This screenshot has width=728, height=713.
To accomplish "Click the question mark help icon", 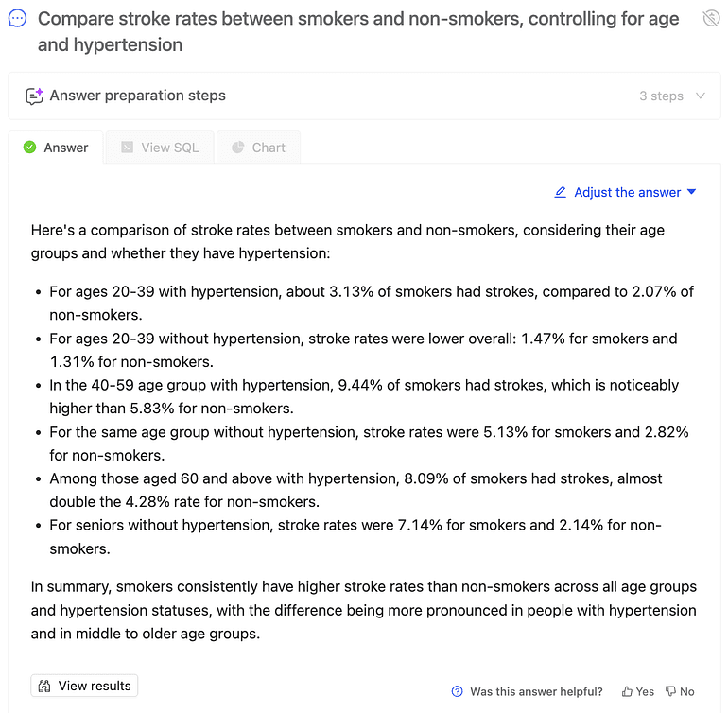I will 458,691.
